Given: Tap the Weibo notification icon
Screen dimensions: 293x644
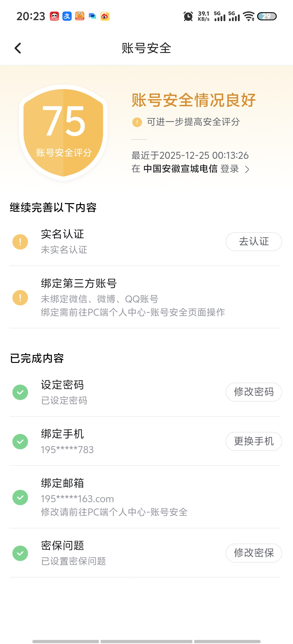Looking at the screenshot, I should [x=105, y=16].
